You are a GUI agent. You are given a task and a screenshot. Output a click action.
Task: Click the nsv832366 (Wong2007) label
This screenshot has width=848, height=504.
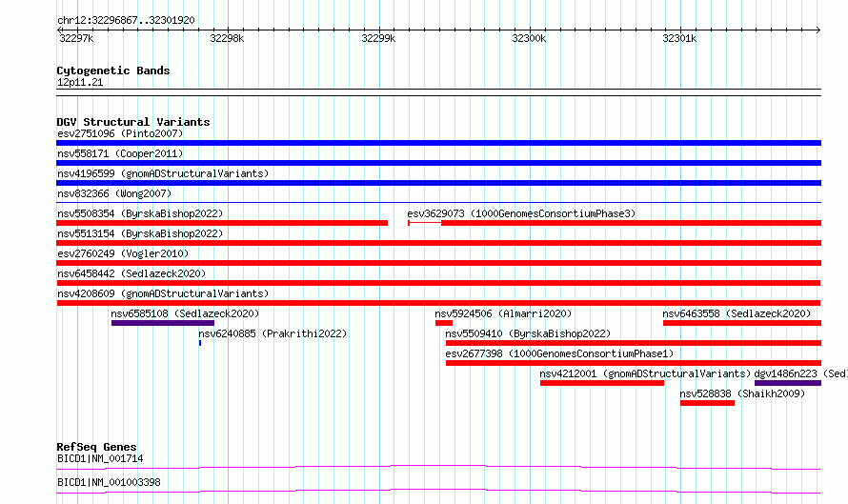(114, 193)
